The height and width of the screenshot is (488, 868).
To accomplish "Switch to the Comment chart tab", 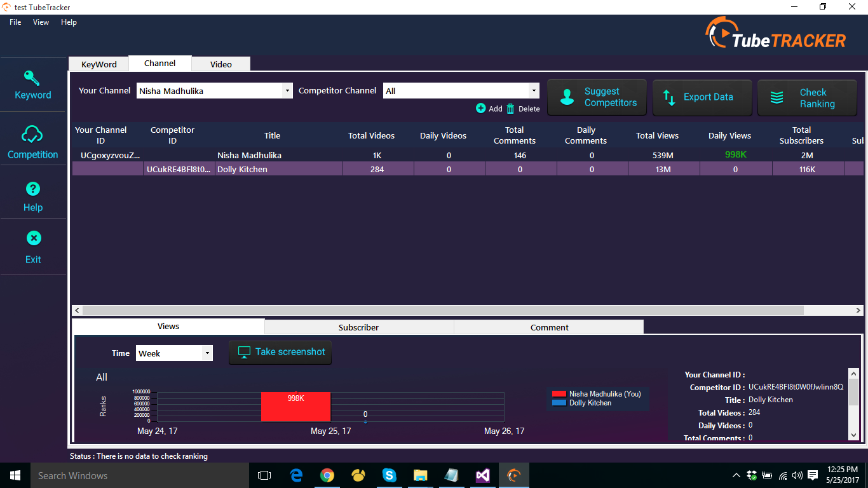I will tap(550, 327).
